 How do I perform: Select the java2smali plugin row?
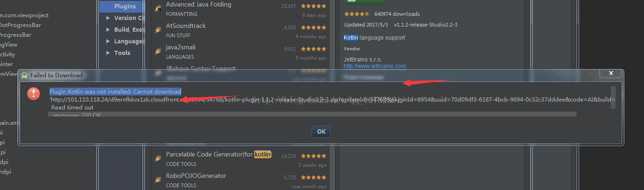coord(240,52)
